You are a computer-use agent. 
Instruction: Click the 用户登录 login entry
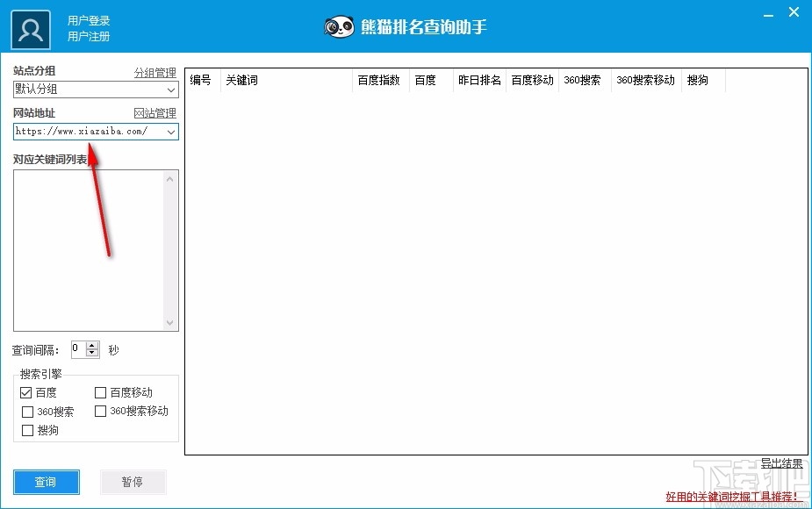point(88,19)
